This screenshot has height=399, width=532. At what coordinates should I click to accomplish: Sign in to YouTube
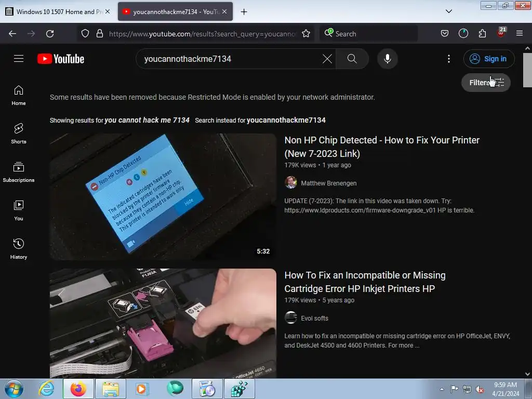tap(489, 59)
